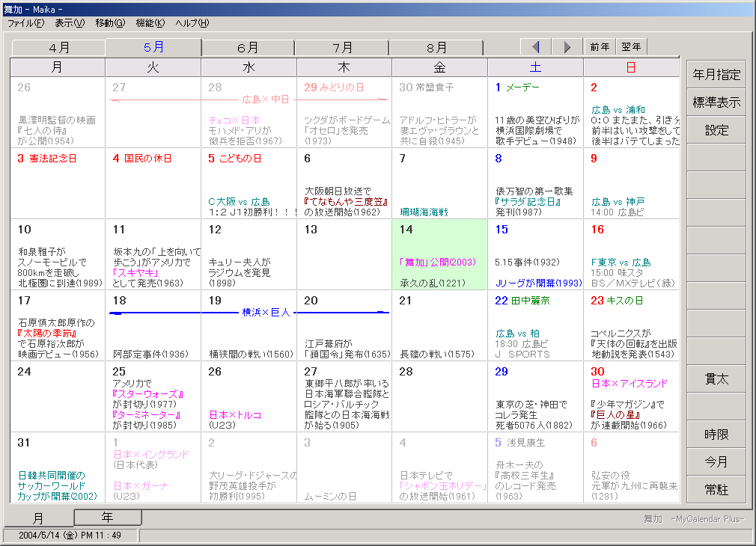Open the ヘルプ(H) menu

pos(192,23)
